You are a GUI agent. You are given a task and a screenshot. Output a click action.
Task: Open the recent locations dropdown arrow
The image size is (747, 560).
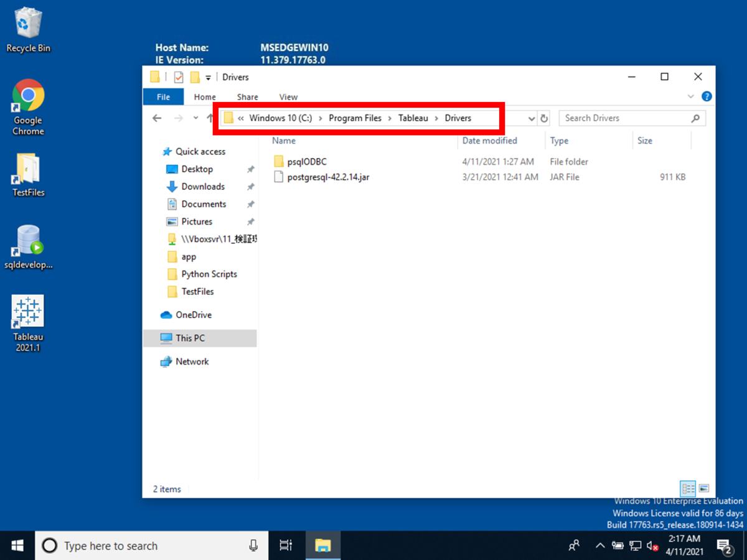(x=195, y=118)
